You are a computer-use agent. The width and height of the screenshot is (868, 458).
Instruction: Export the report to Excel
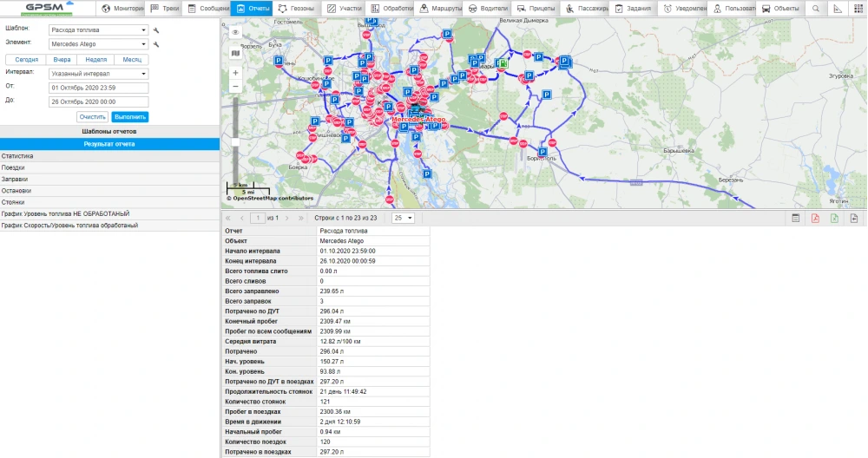point(834,218)
